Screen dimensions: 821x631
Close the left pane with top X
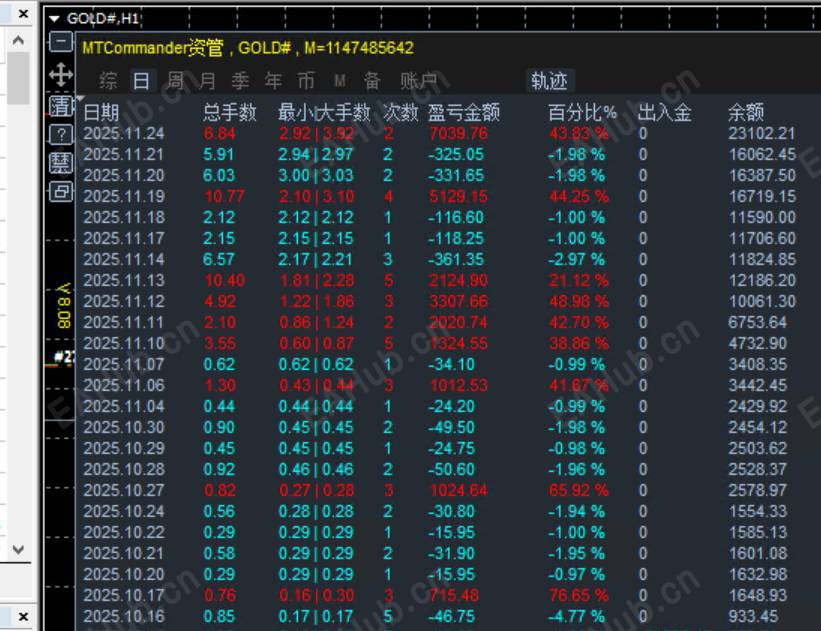click(x=23, y=14)
